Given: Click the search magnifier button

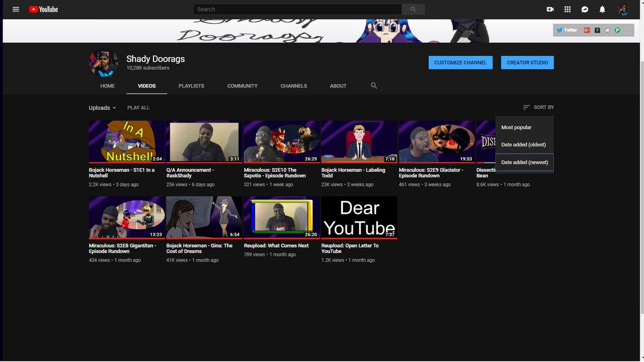Looking at the screenshot, I should 413,9.
